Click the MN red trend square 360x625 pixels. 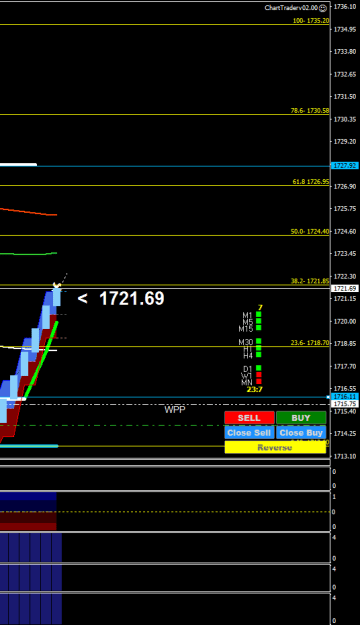point(259,381)
